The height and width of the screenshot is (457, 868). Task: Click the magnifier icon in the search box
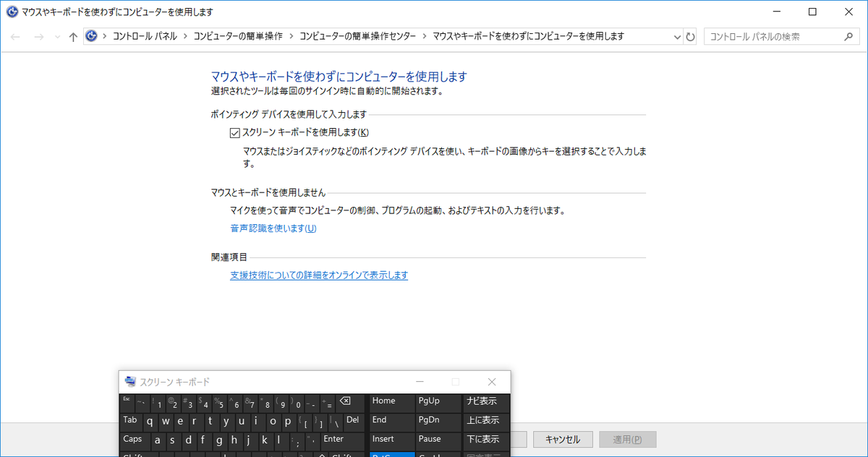[x=848, y=35]
